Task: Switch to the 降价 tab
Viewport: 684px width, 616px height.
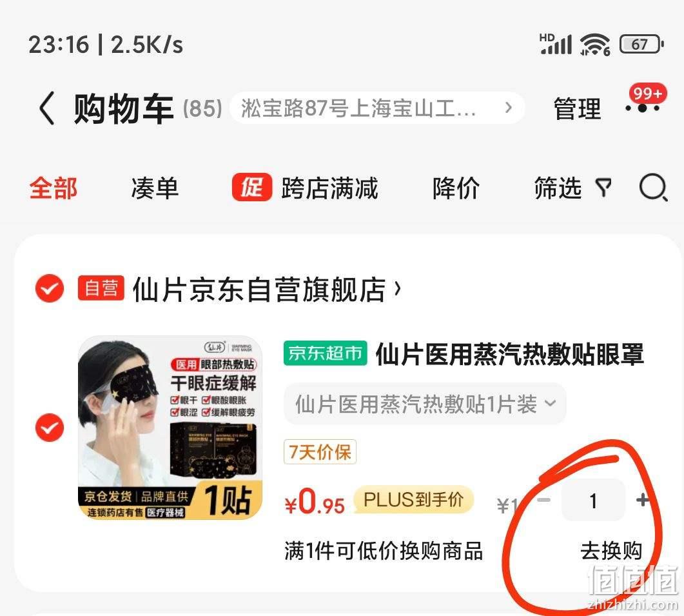Action: tap(456, 188)
